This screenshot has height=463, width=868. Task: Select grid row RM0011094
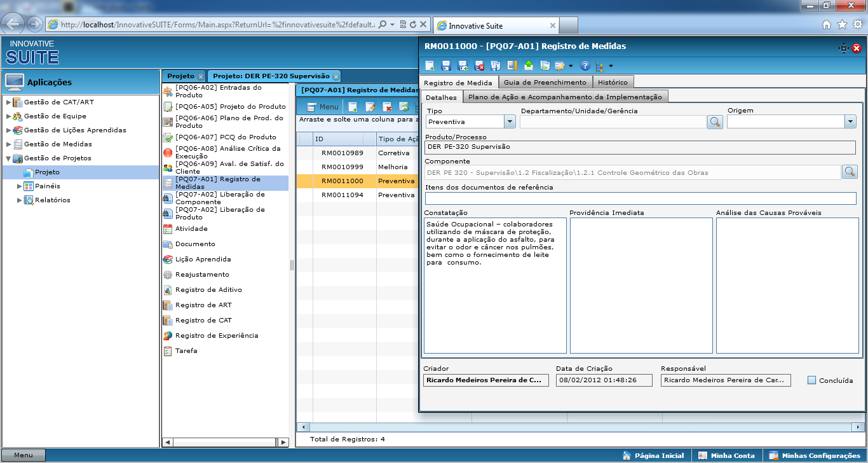358,195
